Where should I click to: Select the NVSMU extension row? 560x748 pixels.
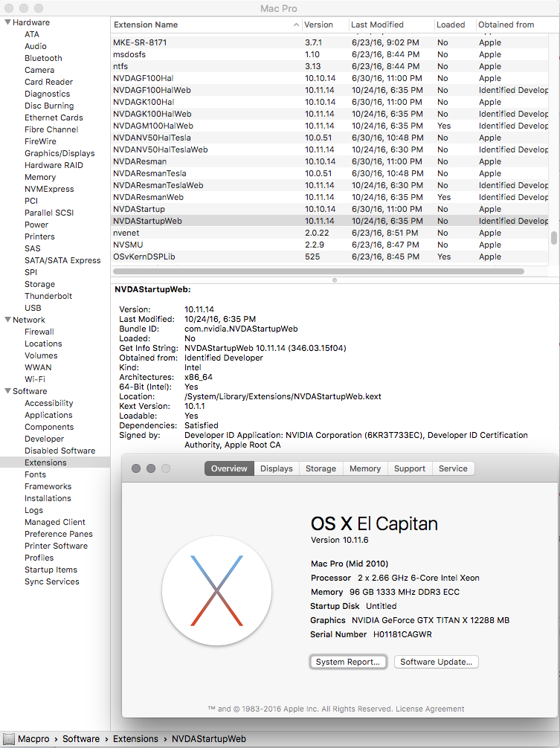pyautogui.click(x=329, y=245)
